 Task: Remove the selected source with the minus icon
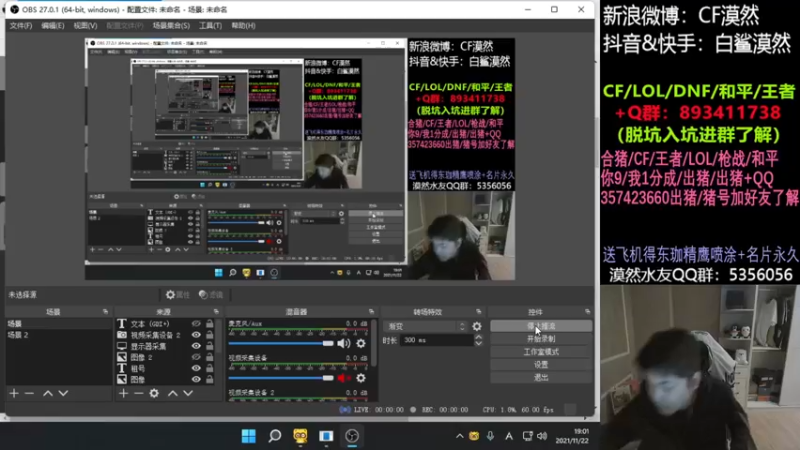[x=138, y=393]
